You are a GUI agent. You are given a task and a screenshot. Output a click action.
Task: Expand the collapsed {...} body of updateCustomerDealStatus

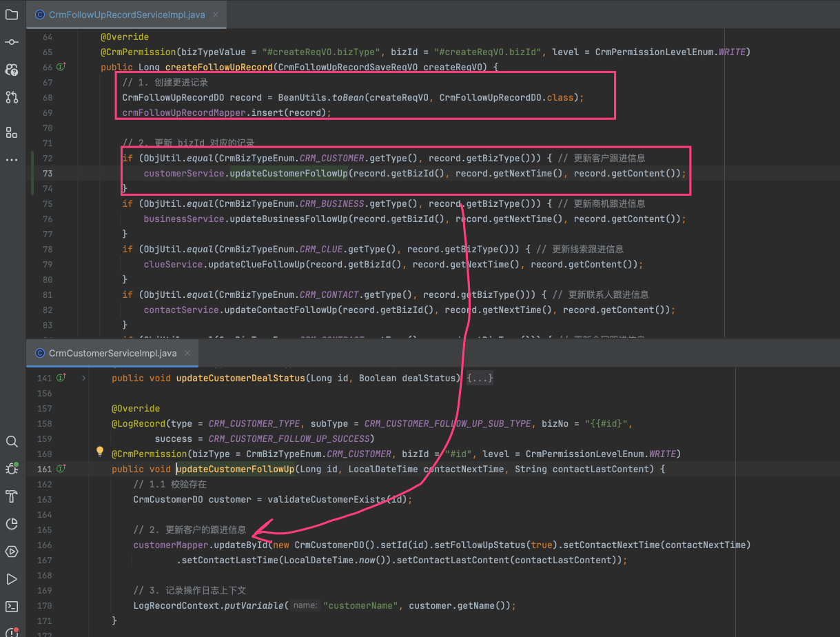(x=480, y=378)
